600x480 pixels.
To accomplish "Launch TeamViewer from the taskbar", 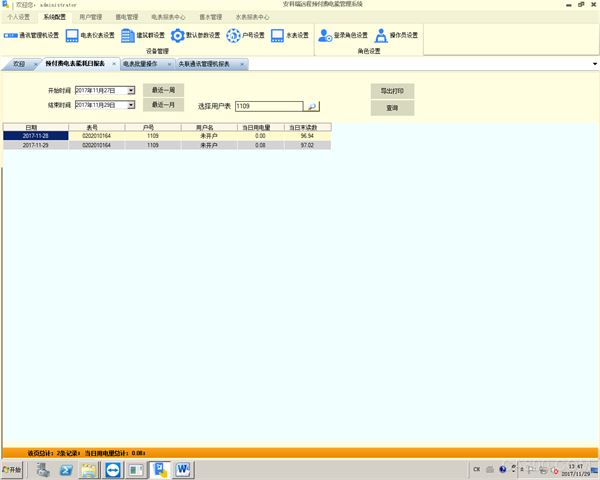I will pyautogui.click(x=113, y=470).
